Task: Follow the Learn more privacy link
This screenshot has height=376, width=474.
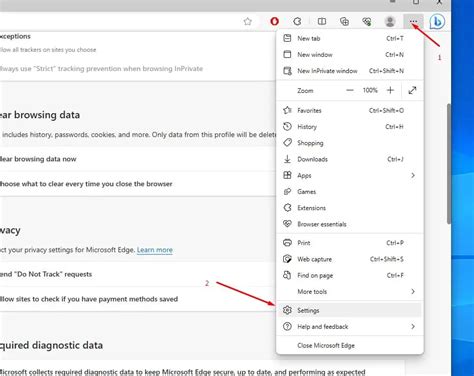Action: tap(155, 250)
